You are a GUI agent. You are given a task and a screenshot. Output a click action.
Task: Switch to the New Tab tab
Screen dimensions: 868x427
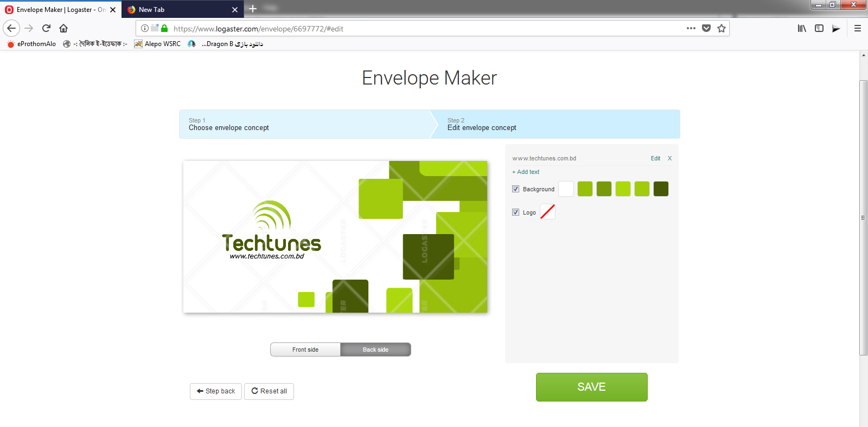tap(183, 10)
